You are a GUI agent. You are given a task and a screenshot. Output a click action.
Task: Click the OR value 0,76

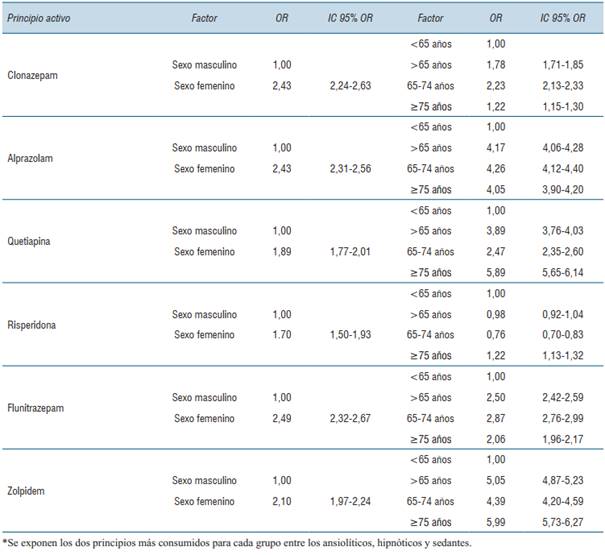(496, 334)
